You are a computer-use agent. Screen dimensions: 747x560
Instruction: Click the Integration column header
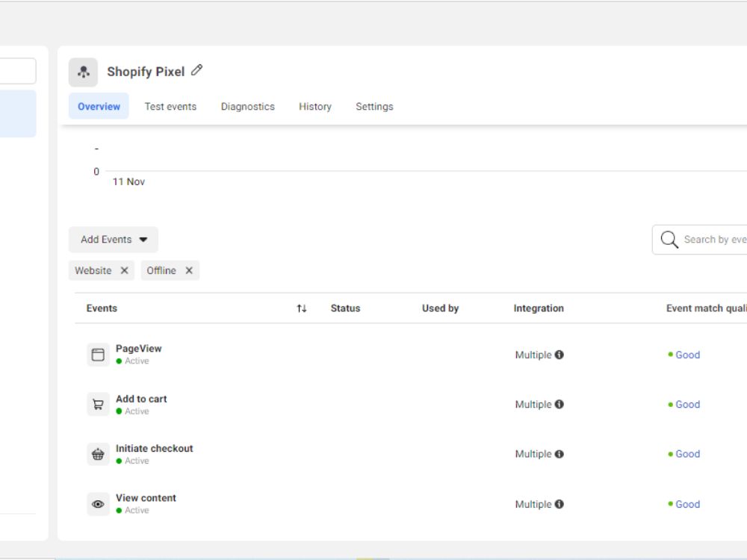click(x=539, y=308)
